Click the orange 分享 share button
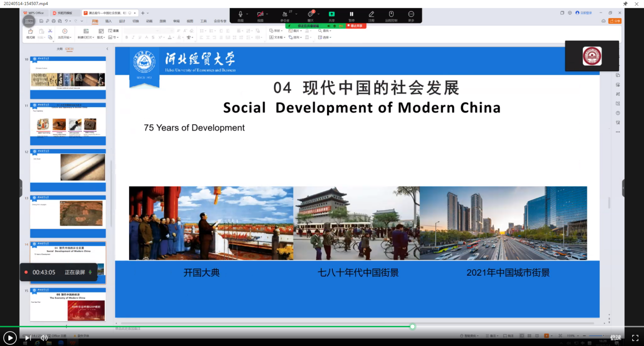Image resolution: width=644 pixels, height=346 pixels. tap(615, 21)
